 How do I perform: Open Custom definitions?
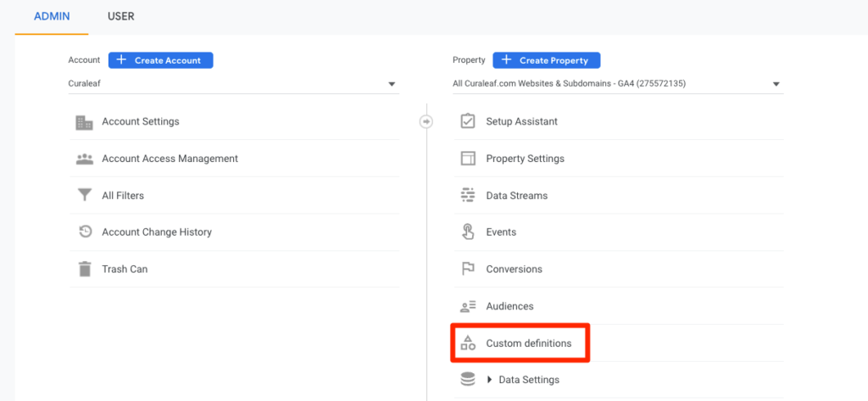[x=528, y=343]
